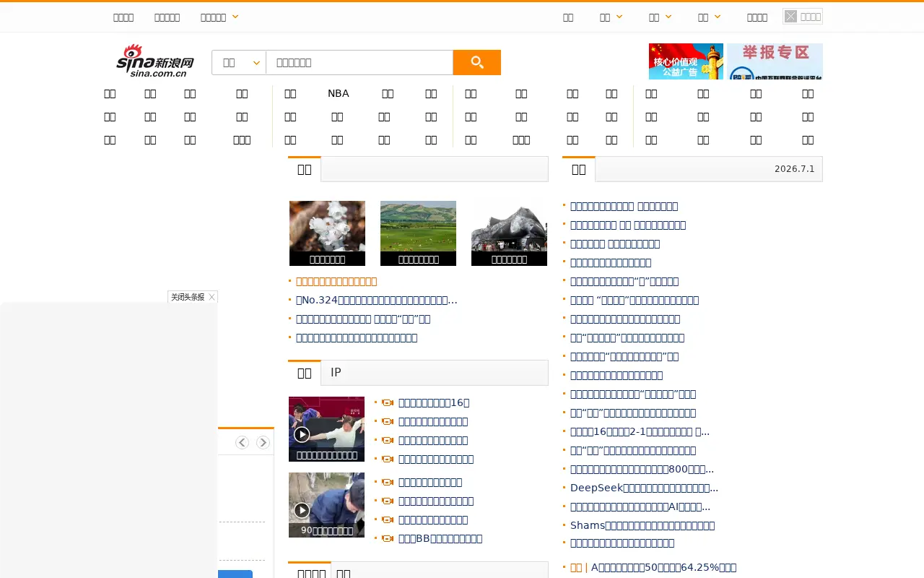Click the 2026.7.1 date label

coord(794,168)
